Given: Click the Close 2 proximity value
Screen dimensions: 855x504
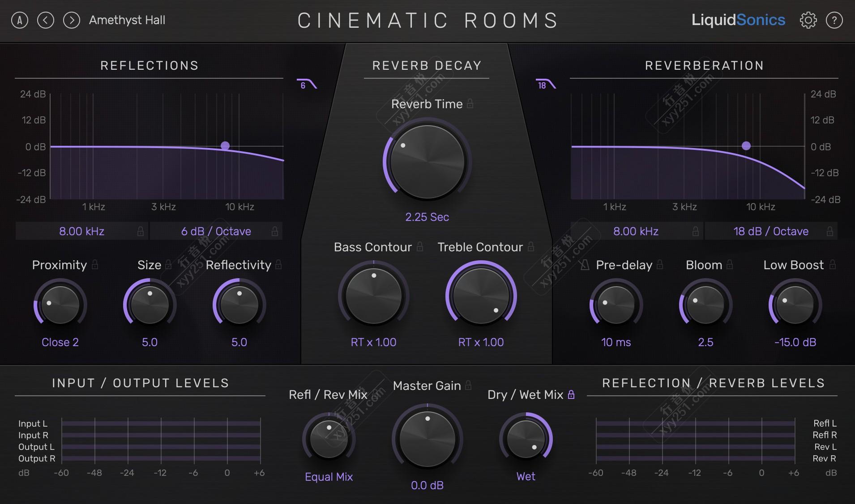Looking at the screenshot, I should 60,342.
